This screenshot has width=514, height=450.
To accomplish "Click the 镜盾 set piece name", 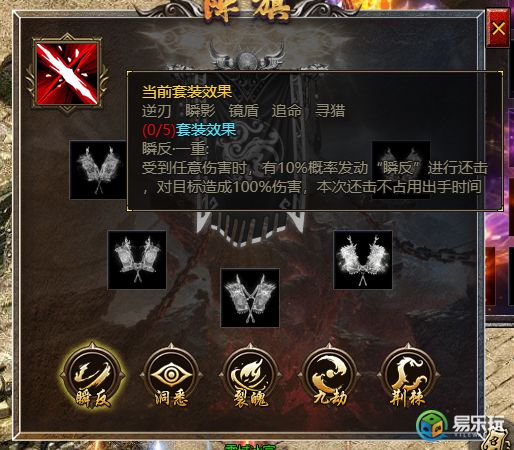I will coord(244,111).
